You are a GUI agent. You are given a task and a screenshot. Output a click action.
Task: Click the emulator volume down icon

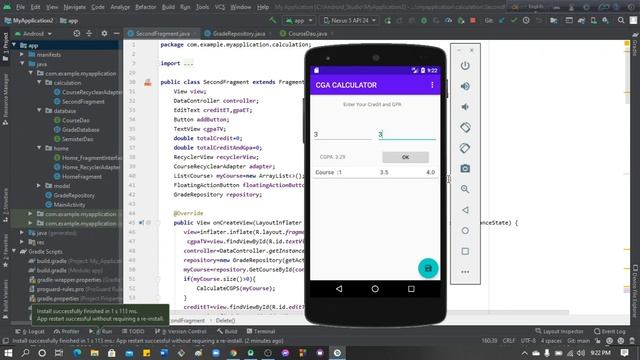465,107
